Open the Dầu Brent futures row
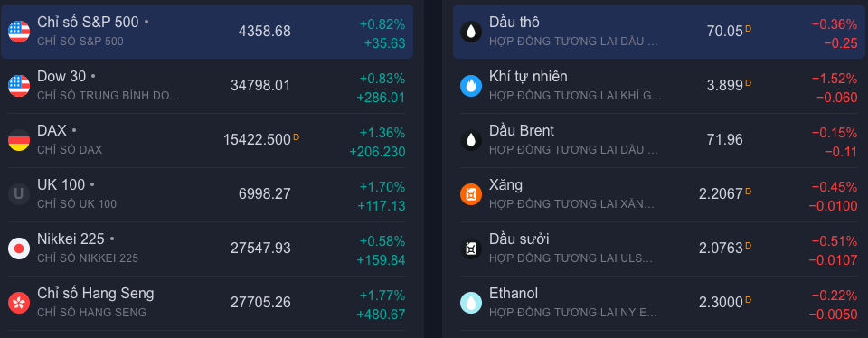868x338 pixels. [659, 140]
